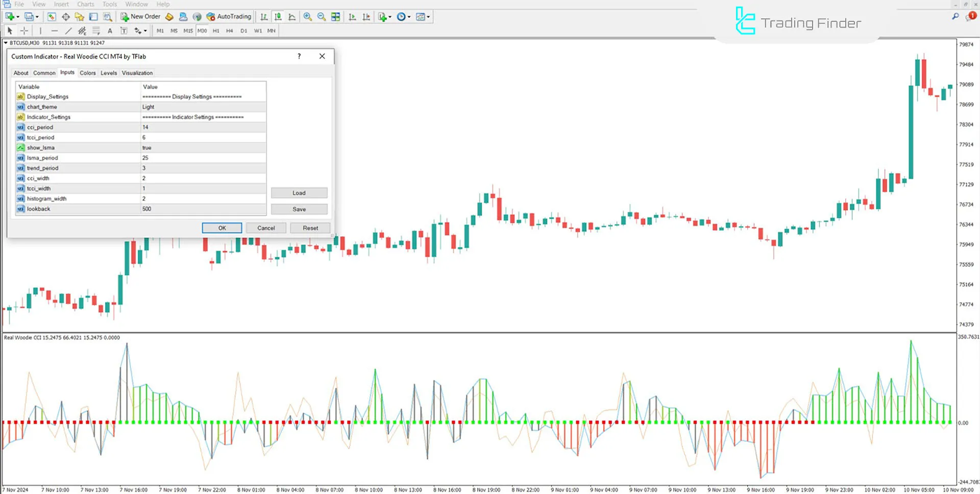Open the New Order window
This screenshot has height=494, width=980.
click(x=141, y=16)
